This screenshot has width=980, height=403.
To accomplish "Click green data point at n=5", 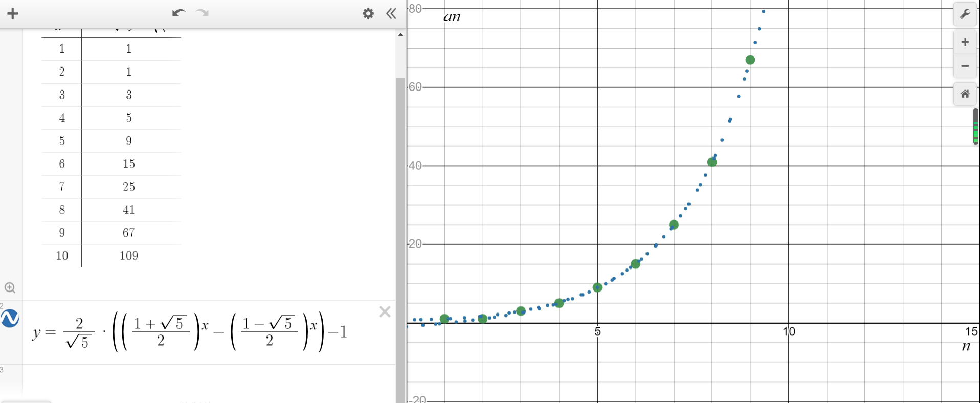I will [597, 287].
